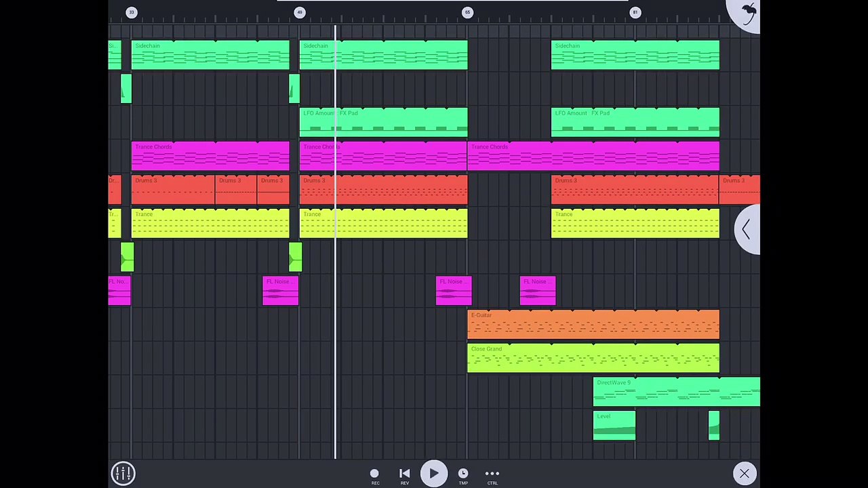Image resolution: width=868 pixels, height=488 pixels.
Task: Select FL Noise clip just before bar 49
Action: 280,291
